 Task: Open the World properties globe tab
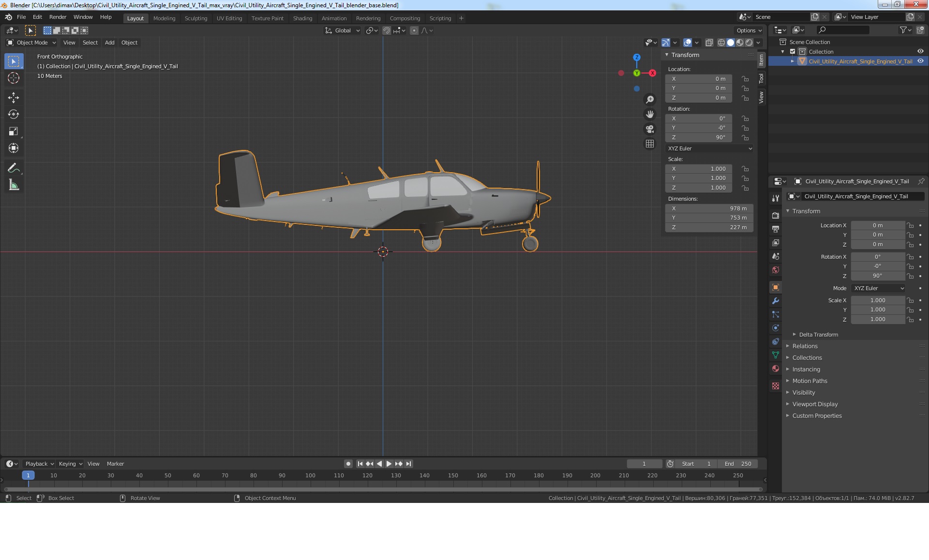(x=776, y=270)
